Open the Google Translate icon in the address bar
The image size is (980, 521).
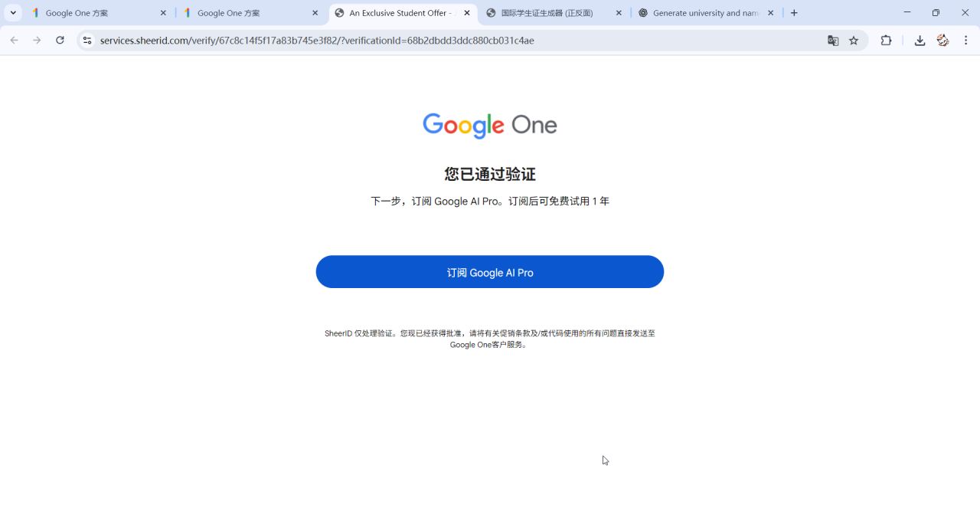click(x=833, y=41)
